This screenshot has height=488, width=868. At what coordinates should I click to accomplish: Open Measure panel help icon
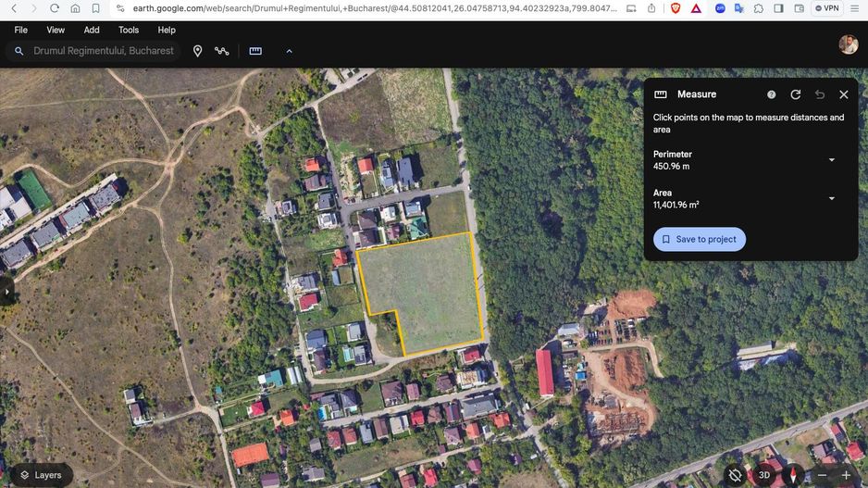pos(771,94)
